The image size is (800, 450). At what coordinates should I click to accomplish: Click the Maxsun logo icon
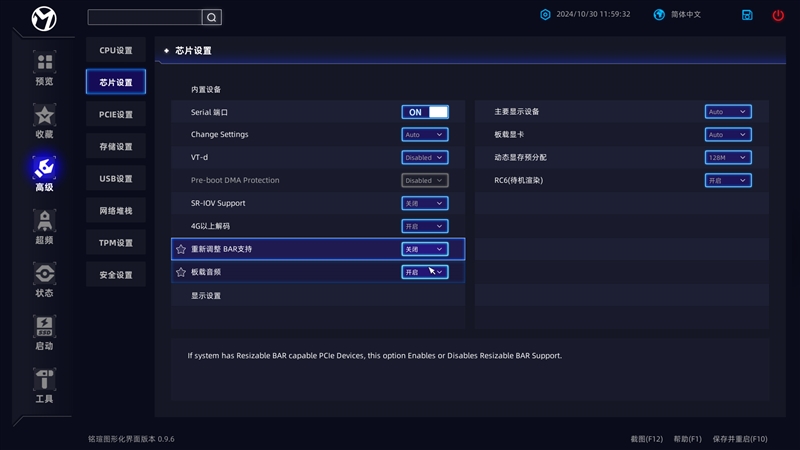[44, 19]
